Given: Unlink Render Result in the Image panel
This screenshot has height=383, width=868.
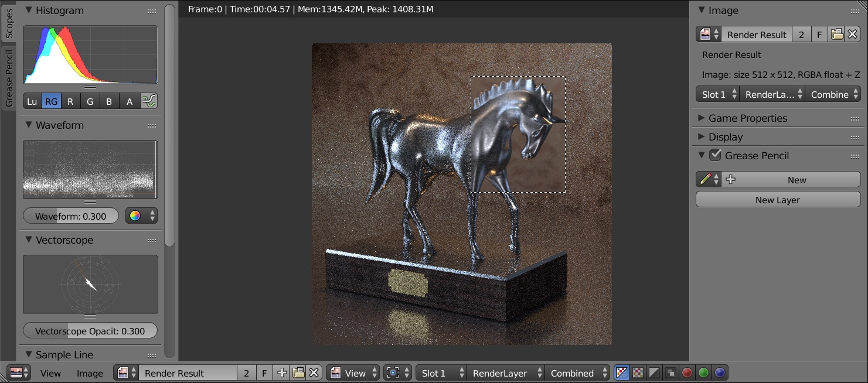Looking at the screenshot, I should 853,35.
